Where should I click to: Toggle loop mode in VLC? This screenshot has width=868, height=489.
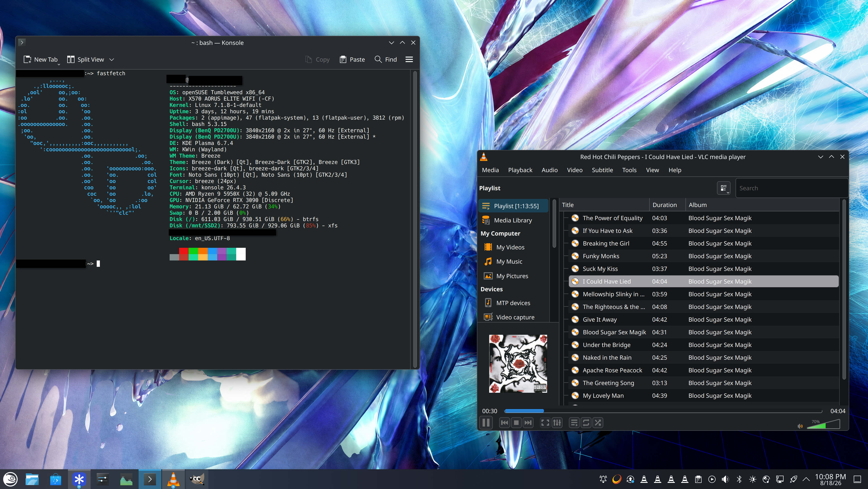pos(586,423)
